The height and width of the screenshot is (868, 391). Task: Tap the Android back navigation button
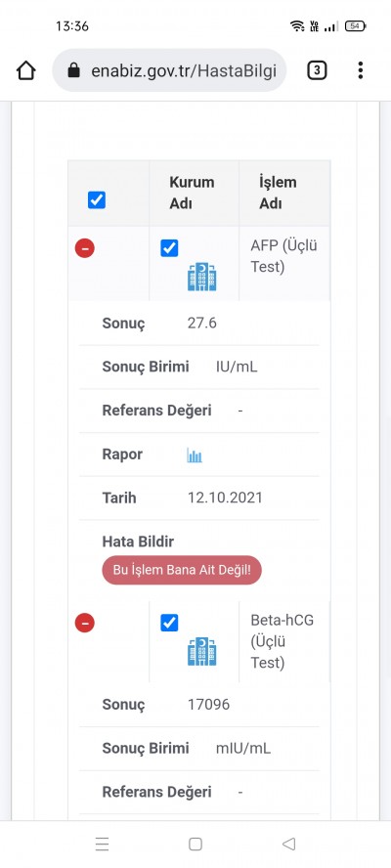pos(288,844)
